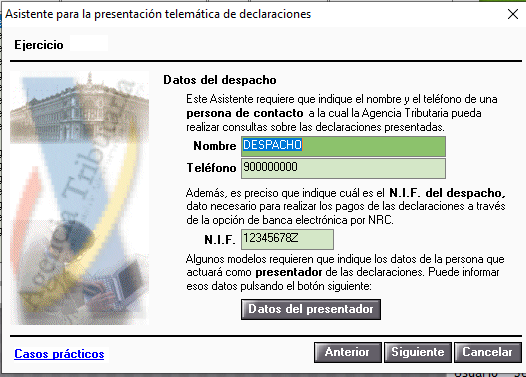Viewport: 526px width, 377px height.
Task: Continue with the Siguiente button
Action: coord(418,352)
